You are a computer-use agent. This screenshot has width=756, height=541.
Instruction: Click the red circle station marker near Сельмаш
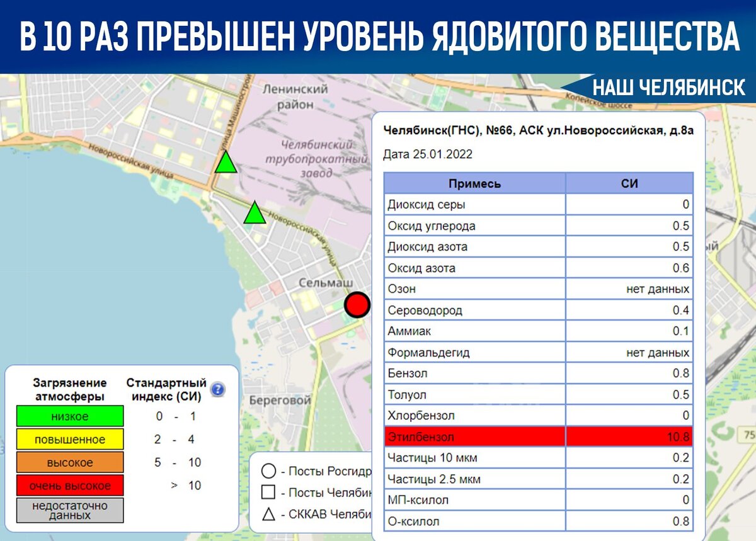click(357, 306)
